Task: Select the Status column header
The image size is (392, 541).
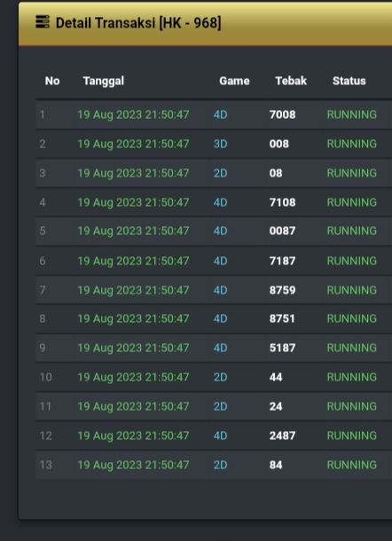Action: click(349, 81)
